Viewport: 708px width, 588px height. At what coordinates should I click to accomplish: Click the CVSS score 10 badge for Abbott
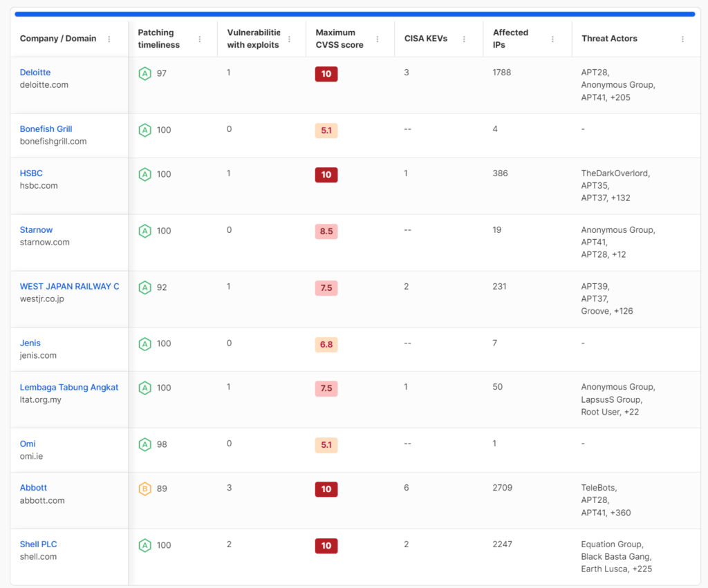[x=326, y=489]
